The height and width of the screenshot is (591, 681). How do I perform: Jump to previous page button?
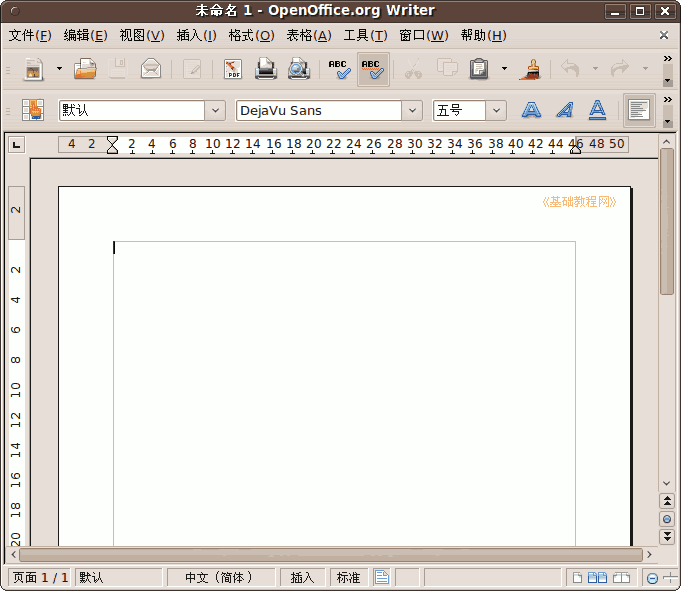pyautogui.click(x=667, y=501)
